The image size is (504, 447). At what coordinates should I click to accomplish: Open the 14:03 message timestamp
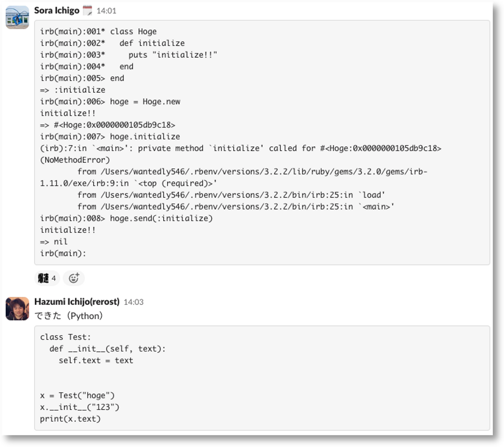133,302
